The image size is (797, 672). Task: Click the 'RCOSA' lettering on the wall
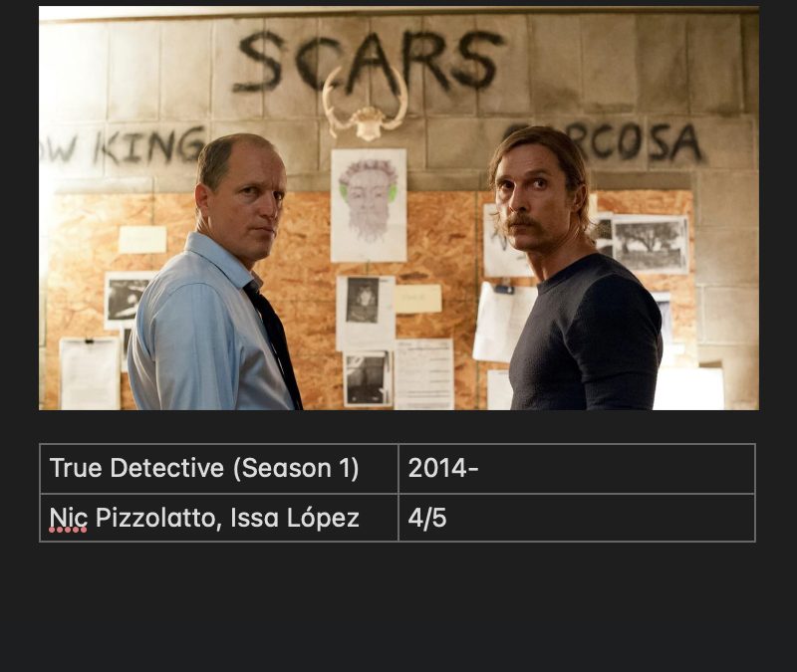(x=641, y=142)
